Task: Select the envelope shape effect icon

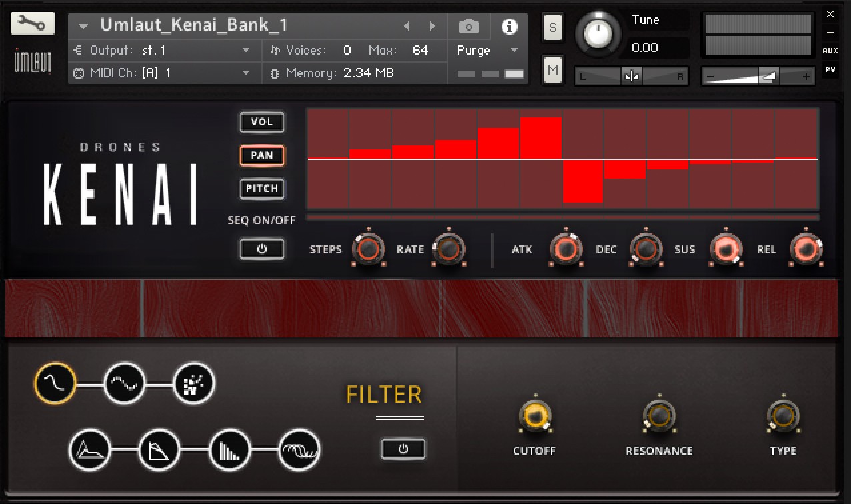Action: (x=89, y=450)
